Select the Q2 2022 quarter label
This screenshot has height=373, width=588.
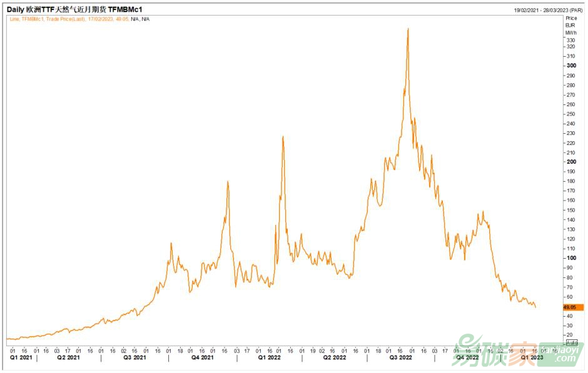pos(335,358)
